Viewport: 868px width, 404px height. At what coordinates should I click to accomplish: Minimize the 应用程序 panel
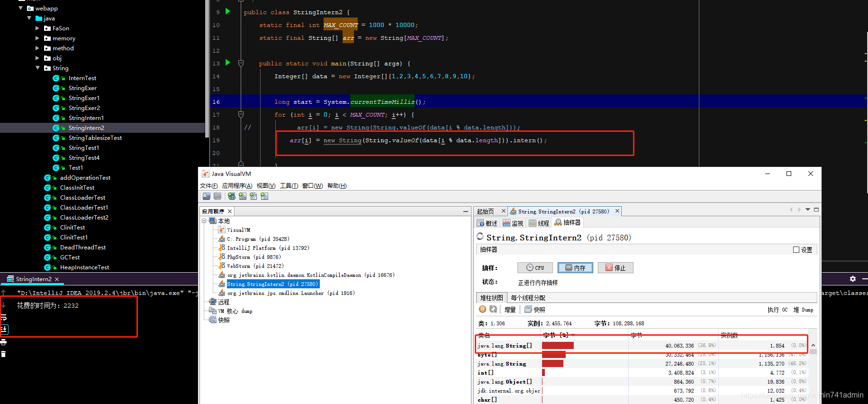[x=466, y=211]
